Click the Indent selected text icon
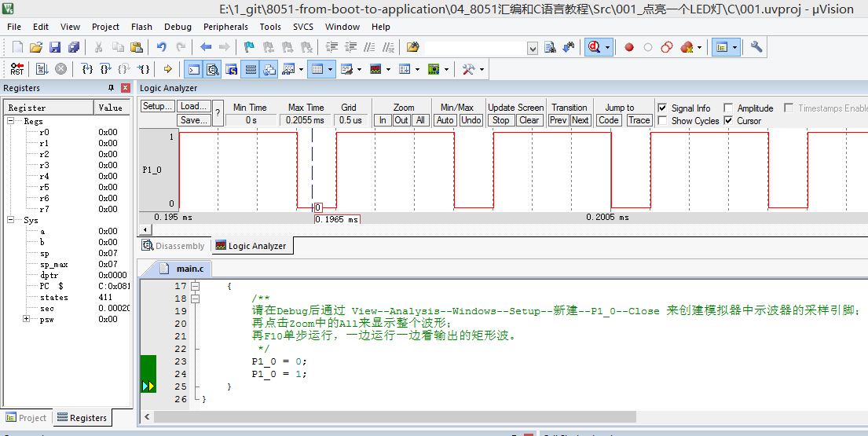Screen dimensions: 868x436 pyautogui.click(x=332, y=48)
